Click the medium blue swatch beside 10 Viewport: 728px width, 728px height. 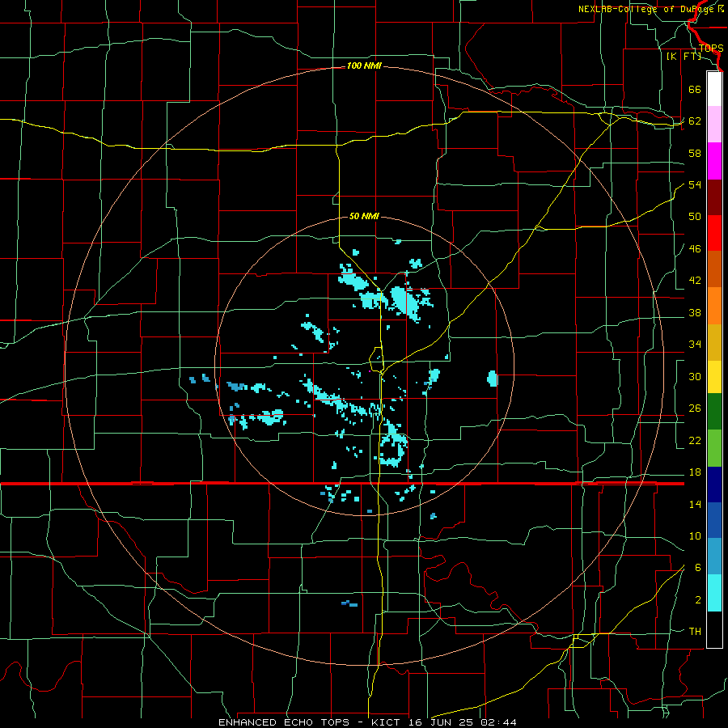click(714, 520)
